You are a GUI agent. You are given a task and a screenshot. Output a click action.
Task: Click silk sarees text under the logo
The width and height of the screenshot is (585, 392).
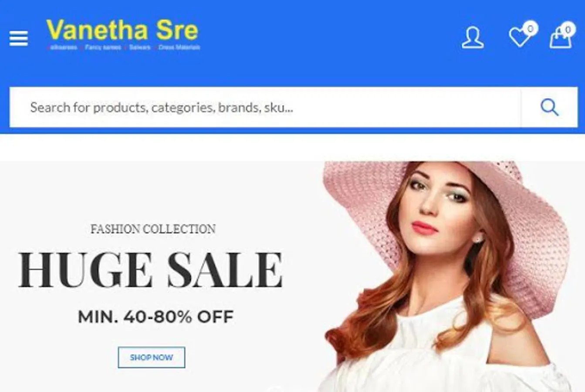pos(63,47)
